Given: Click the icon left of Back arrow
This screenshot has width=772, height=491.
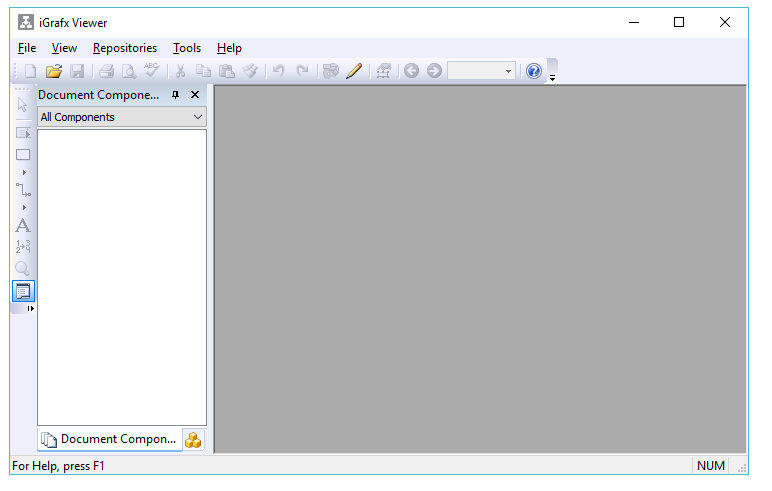Looking at the screenshot, I should click(x=384, y=71).
